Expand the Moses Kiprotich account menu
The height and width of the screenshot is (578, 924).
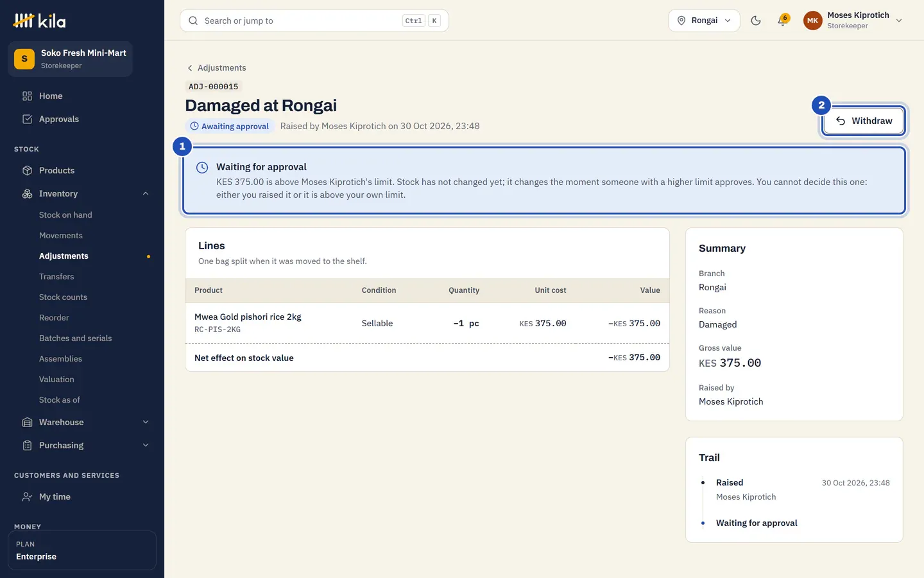[853, 21]
